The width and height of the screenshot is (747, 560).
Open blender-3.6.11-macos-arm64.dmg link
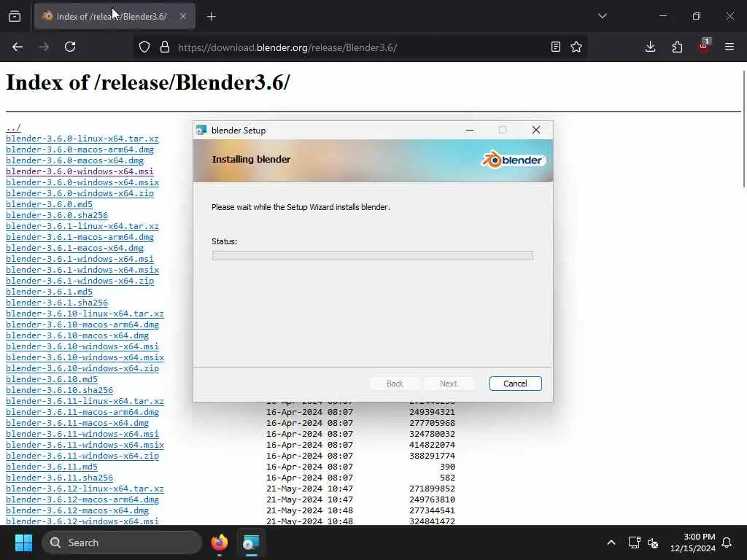tap(82, 413)
